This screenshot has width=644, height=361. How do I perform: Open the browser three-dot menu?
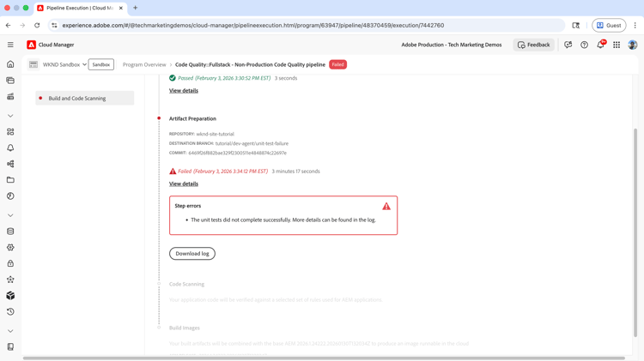[635, 26]
